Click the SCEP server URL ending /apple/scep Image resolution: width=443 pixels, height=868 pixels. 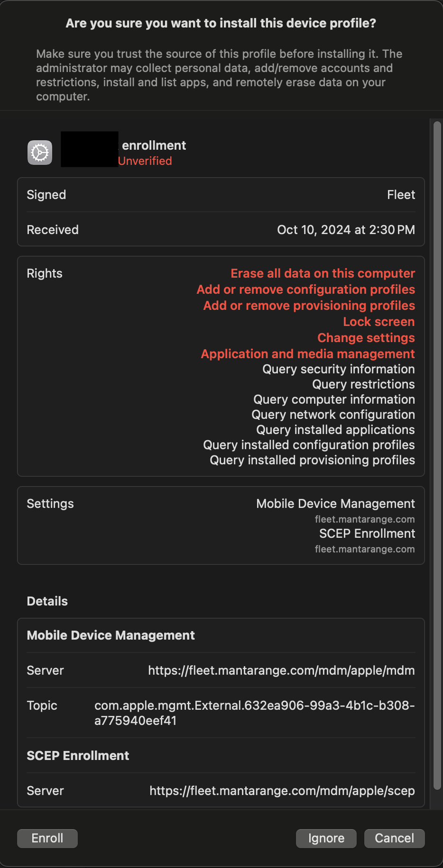pyautogui.click(x=282, y=791)
